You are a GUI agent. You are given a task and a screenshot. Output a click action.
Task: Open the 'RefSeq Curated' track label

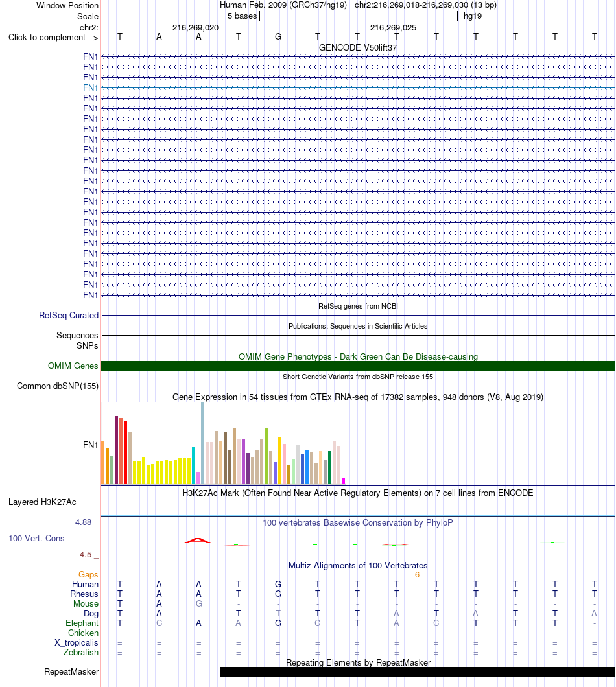tap(68, 316)
